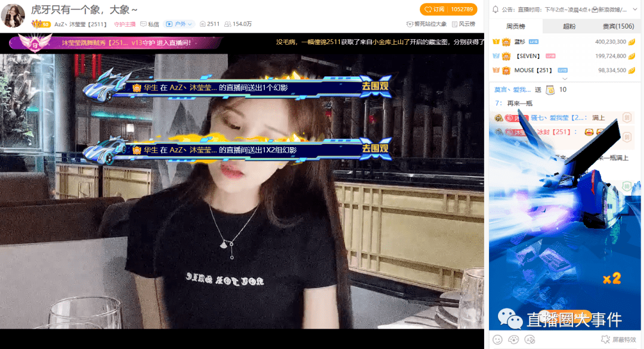Expand the 户外 category dropdown arrow
644x349 pixels.
190,24
